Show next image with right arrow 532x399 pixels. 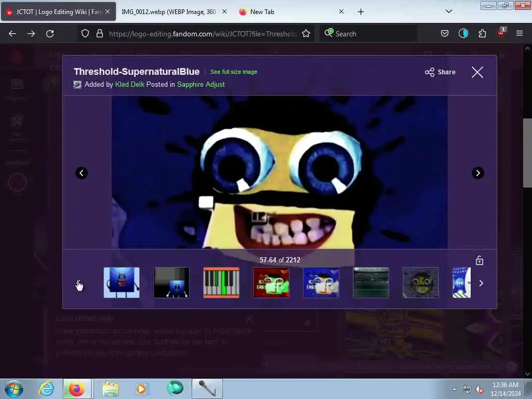478,173
